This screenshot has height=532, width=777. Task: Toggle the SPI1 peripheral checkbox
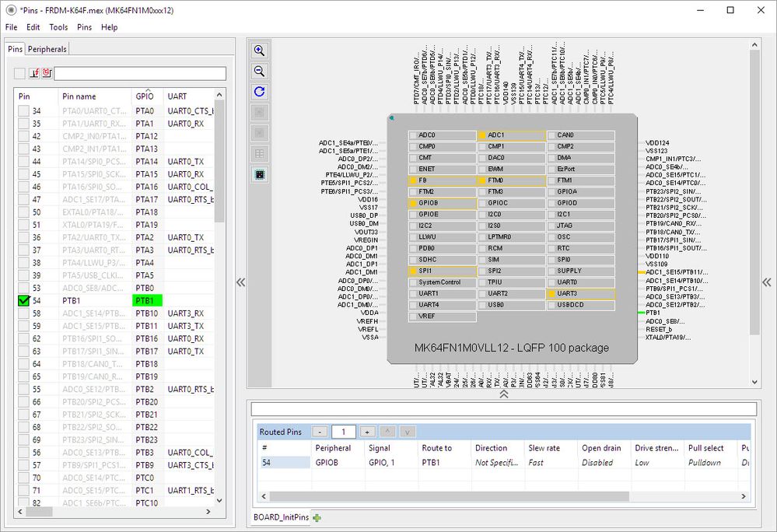pos(413,271)
